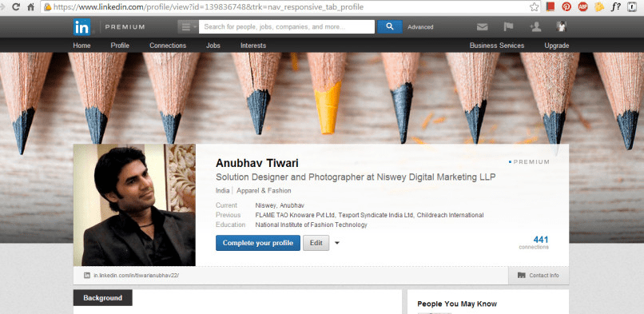Open search category dropdown beside search box
The width and height of the screenshot is (644, 314).
pos(188,26)
